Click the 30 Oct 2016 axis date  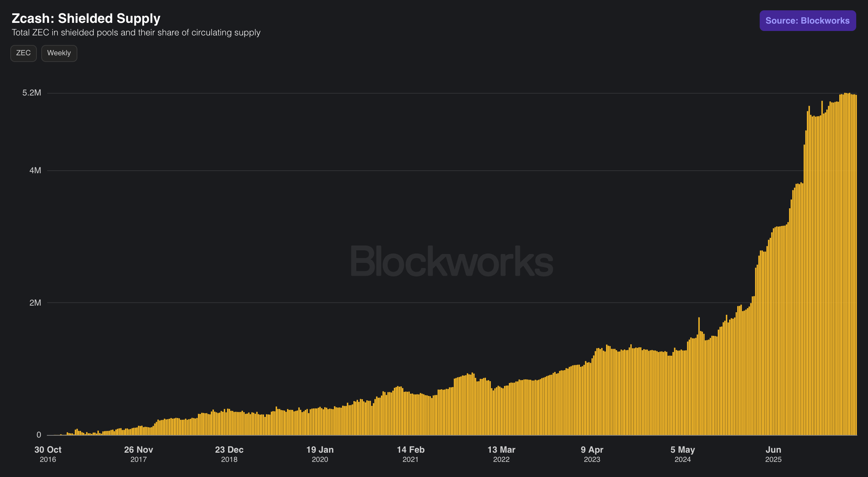(x=48, y=454)
